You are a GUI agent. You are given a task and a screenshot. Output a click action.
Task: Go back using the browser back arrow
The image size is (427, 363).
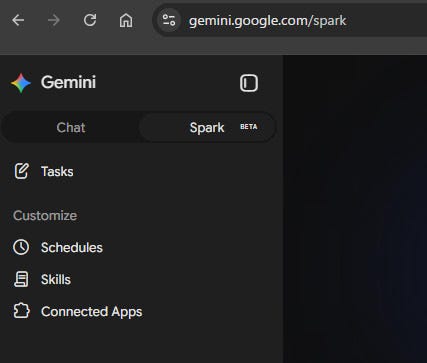(18, 20)
